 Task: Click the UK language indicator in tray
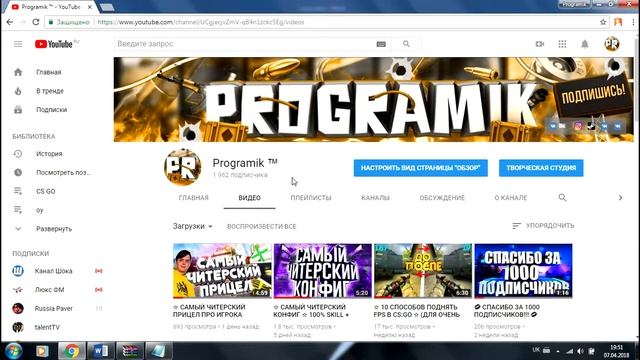(x=536, y=350)
